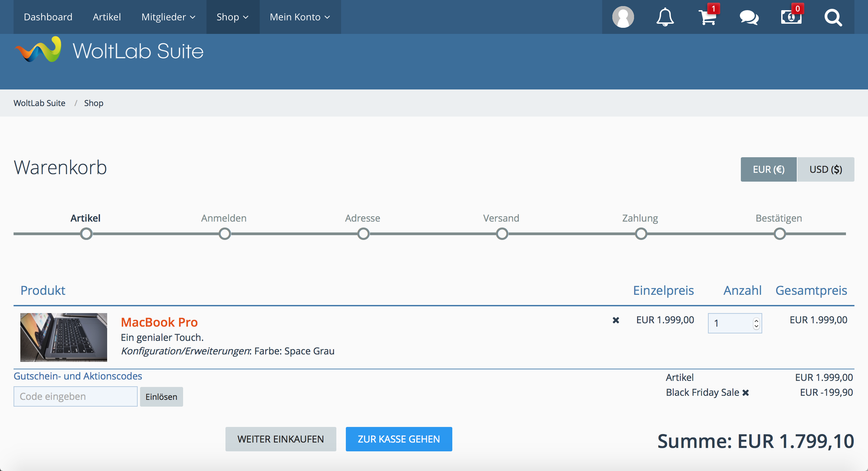The width and height of the screenshot is (868, 471).
Task: Remove MacBook Pro via the X icon
Action: (616, 320)
